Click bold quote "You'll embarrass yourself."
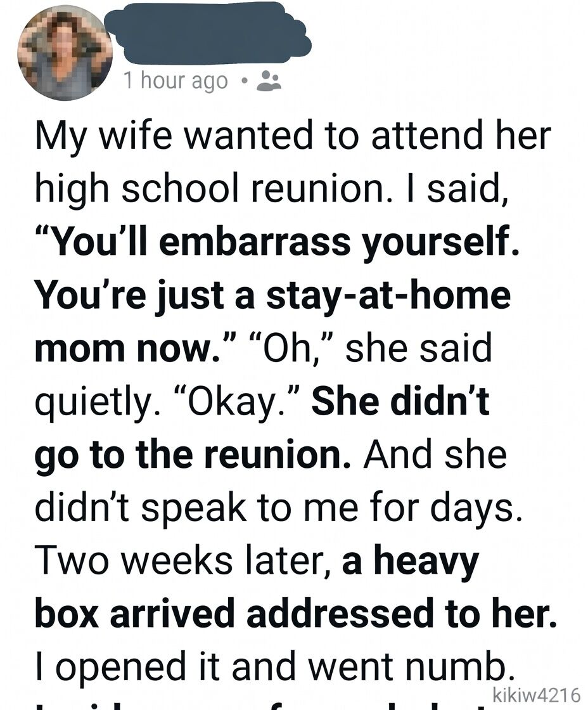 click(277, 242)
